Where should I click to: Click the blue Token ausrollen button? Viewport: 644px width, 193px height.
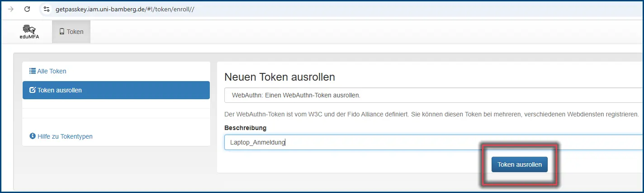520,164
